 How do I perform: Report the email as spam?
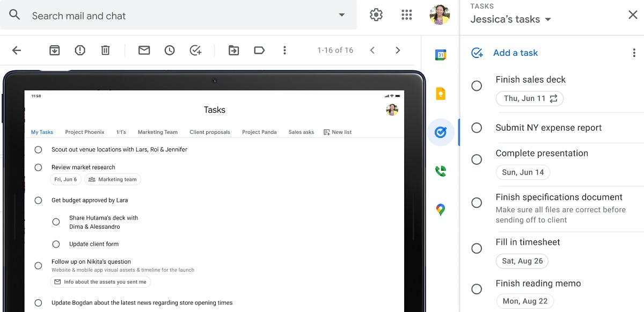click(x=79, y=50)
